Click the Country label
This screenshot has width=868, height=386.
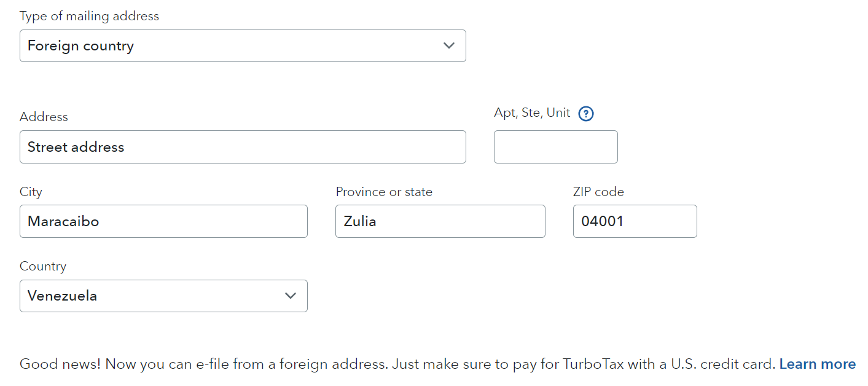point(43,266)
